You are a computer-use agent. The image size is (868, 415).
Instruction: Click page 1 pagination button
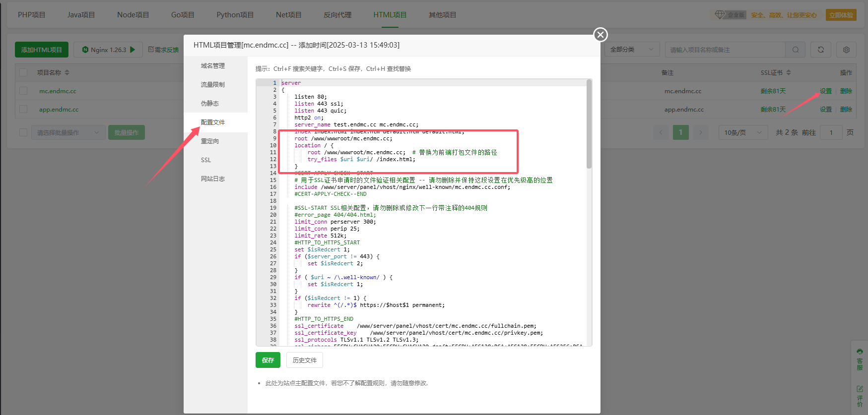click(681, 132)
